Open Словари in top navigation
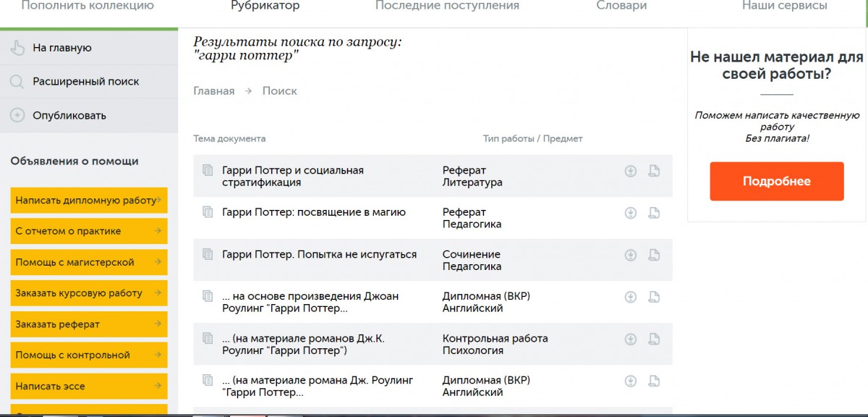The width and height of the screenshot is (868, 417). tap(621, 6)
